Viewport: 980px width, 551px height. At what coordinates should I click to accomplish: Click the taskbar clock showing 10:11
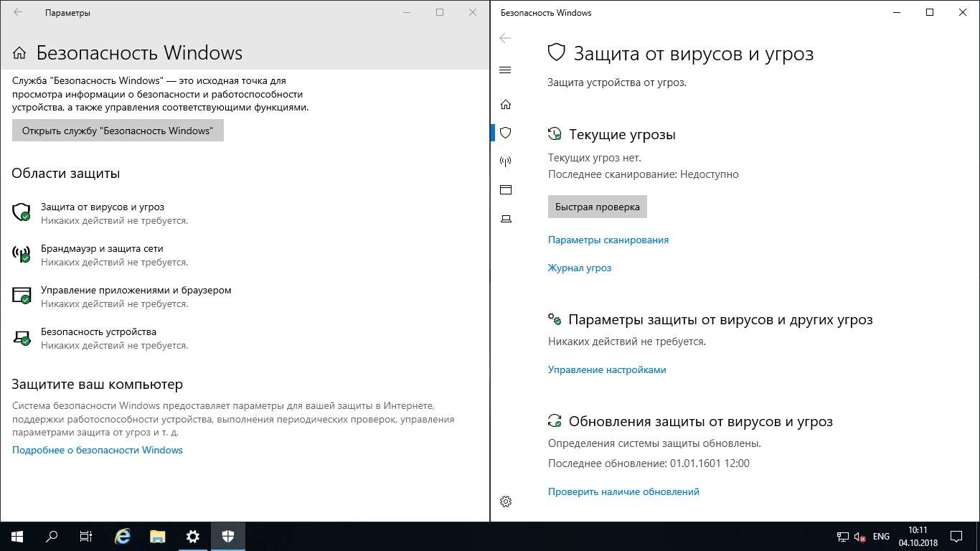pos(918,536)
